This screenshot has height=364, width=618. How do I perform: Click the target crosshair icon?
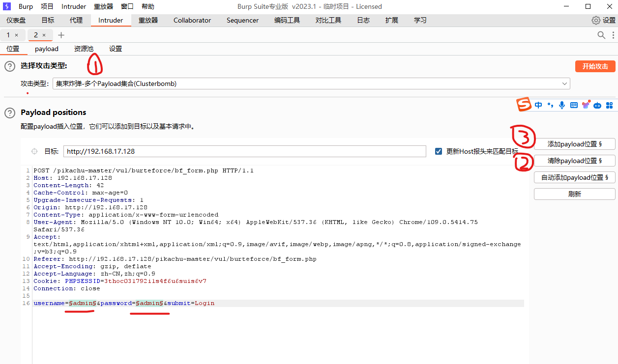[34, 151]
